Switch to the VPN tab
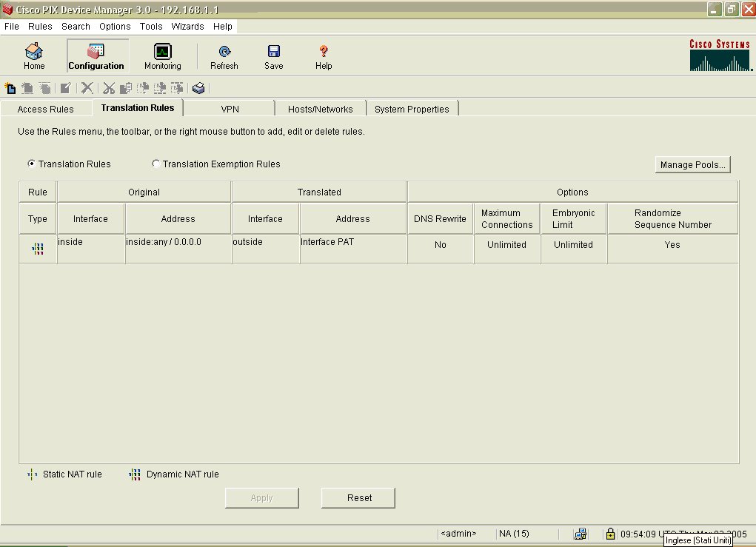756x547 pixels. (230, 109)
